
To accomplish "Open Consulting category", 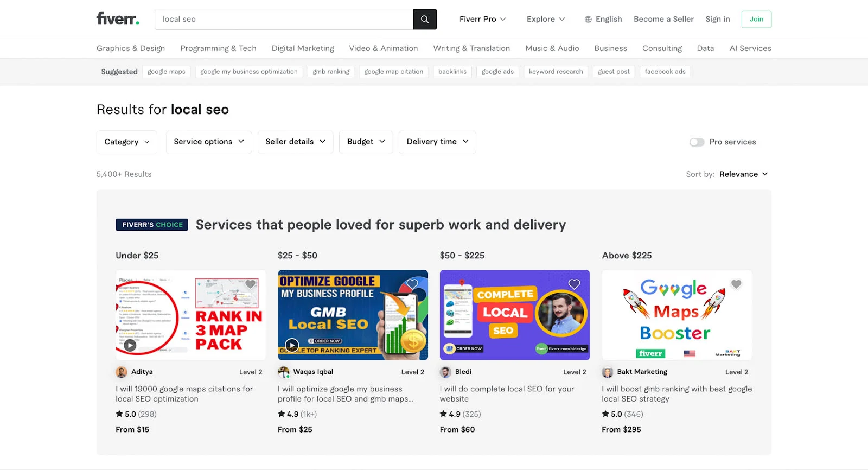I will tap(662, 48).
